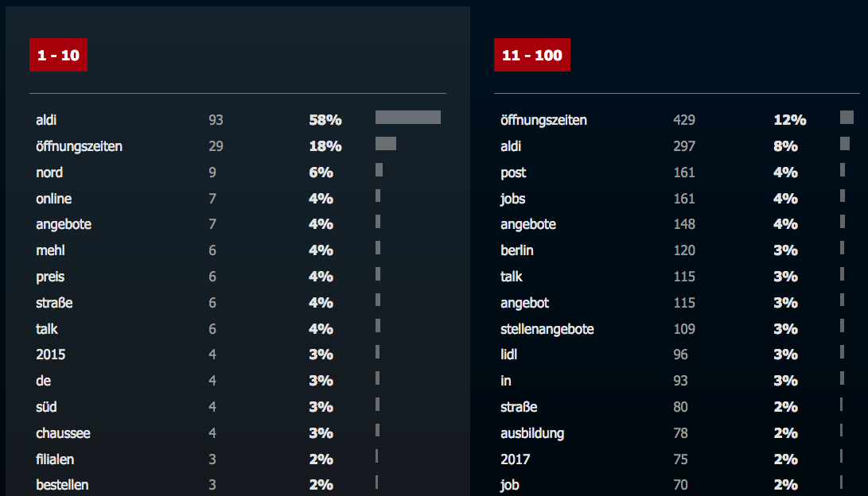Viewport: 868px width, 496px height.
Task: Select the "stellenangebote" keyword
Action: tap(547, 329)
